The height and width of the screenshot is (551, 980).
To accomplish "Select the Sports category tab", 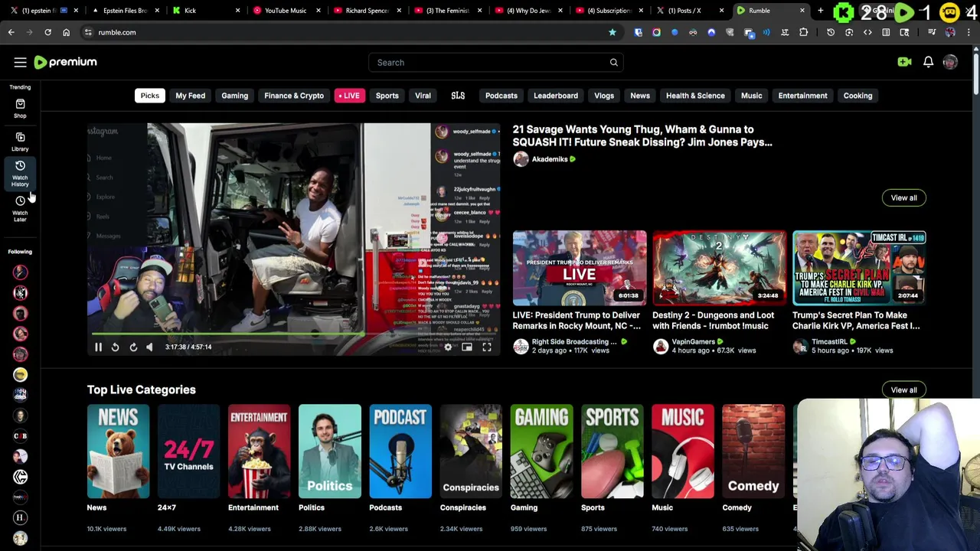I will pos(387,96).
